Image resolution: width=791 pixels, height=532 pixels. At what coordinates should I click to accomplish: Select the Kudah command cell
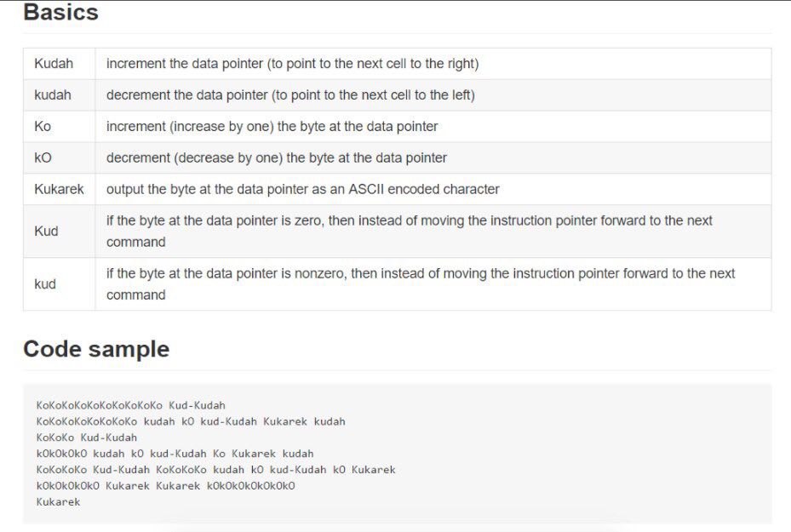pos(59,64)
